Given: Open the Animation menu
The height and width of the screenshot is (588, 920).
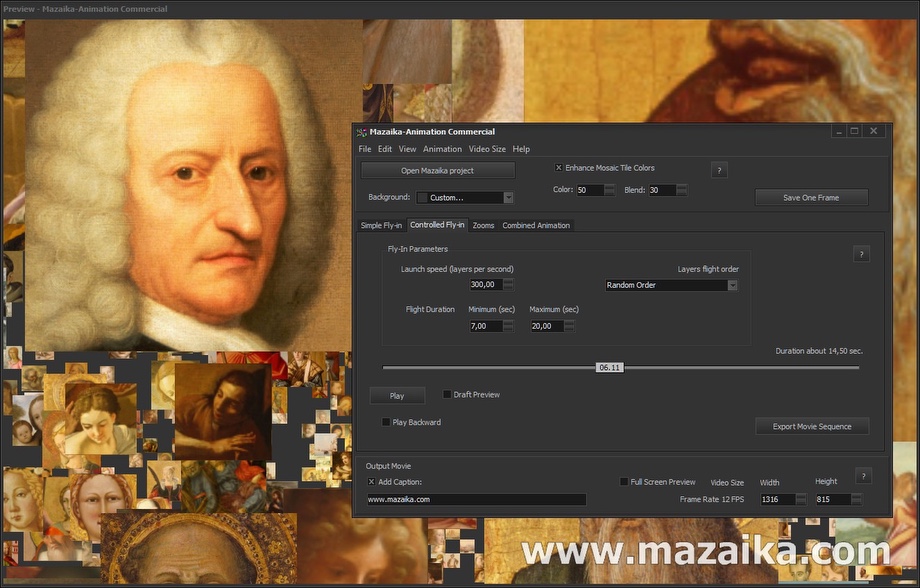Looking at the screenshot, I should click(442, 148).
